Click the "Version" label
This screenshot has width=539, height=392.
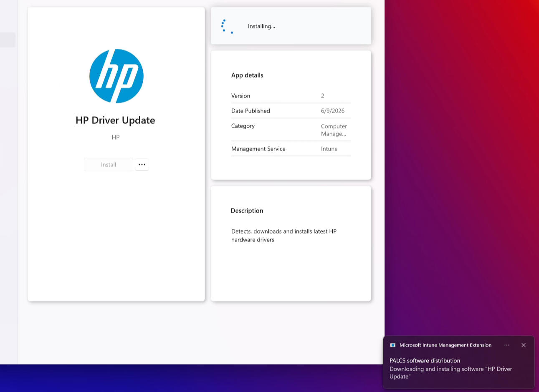241,96
